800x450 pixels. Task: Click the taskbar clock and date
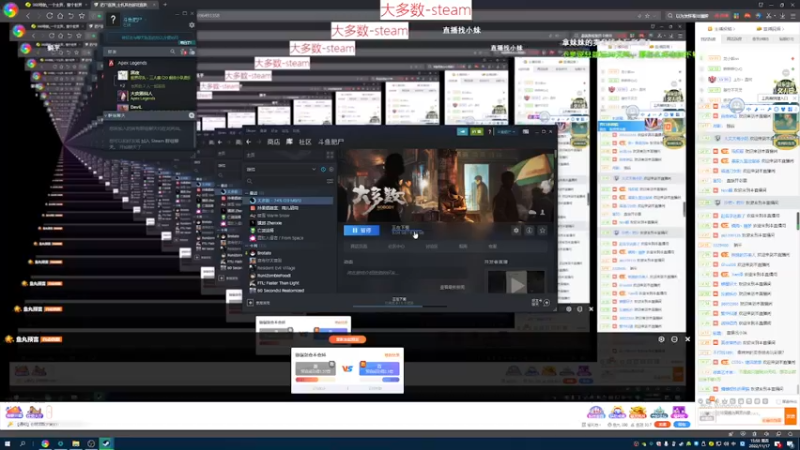760,444
